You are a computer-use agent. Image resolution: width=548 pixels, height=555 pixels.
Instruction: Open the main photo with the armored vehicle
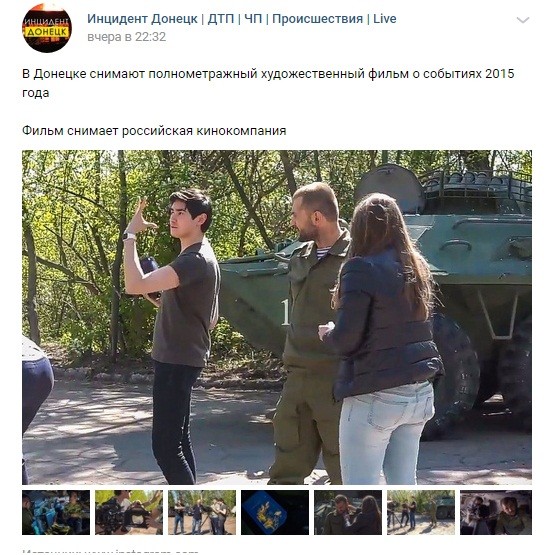(277, 317)
